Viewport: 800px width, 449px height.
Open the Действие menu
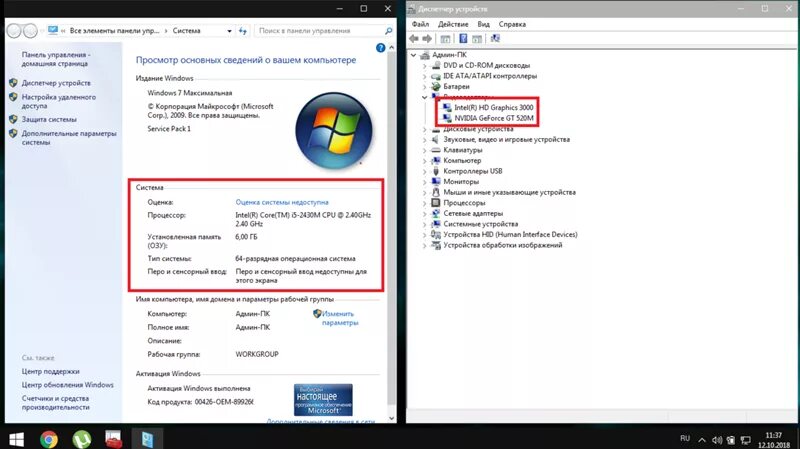coord(453,24)
